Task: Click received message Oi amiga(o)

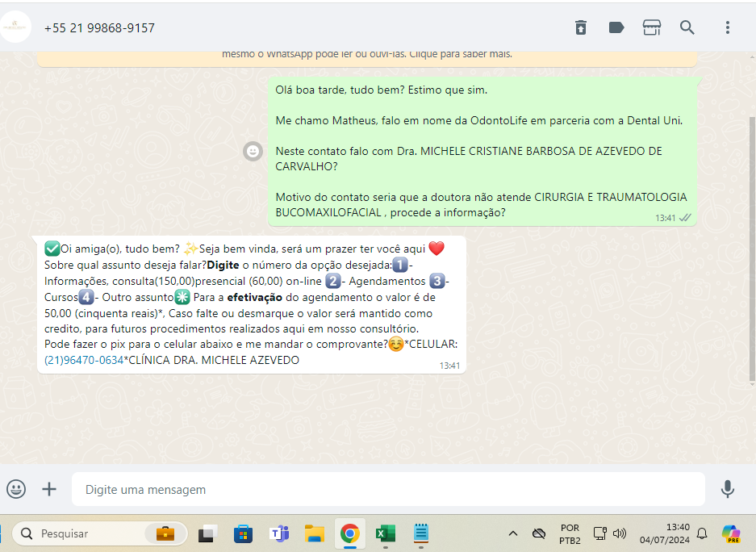Action: [x=251, y=305]
